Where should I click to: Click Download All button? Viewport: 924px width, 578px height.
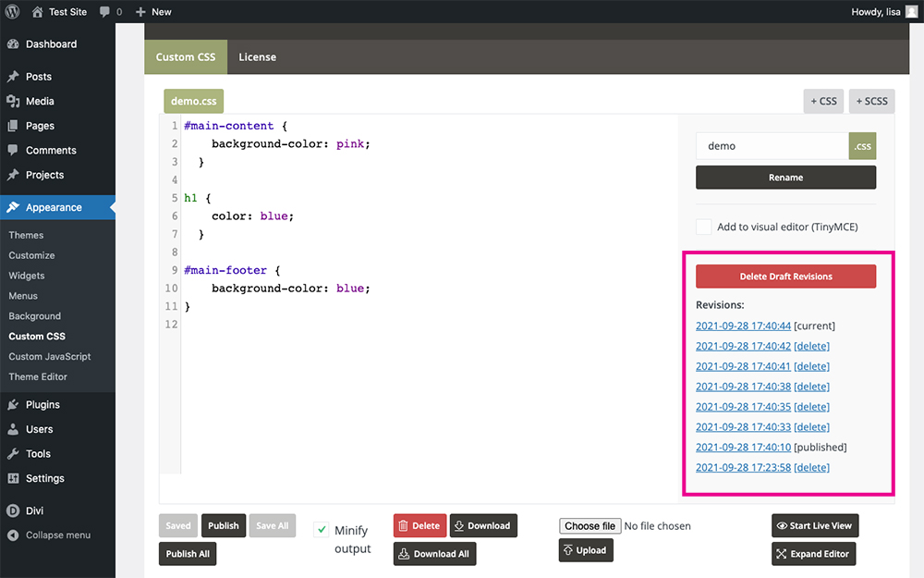pyautogui.click(x=435, y=554)
